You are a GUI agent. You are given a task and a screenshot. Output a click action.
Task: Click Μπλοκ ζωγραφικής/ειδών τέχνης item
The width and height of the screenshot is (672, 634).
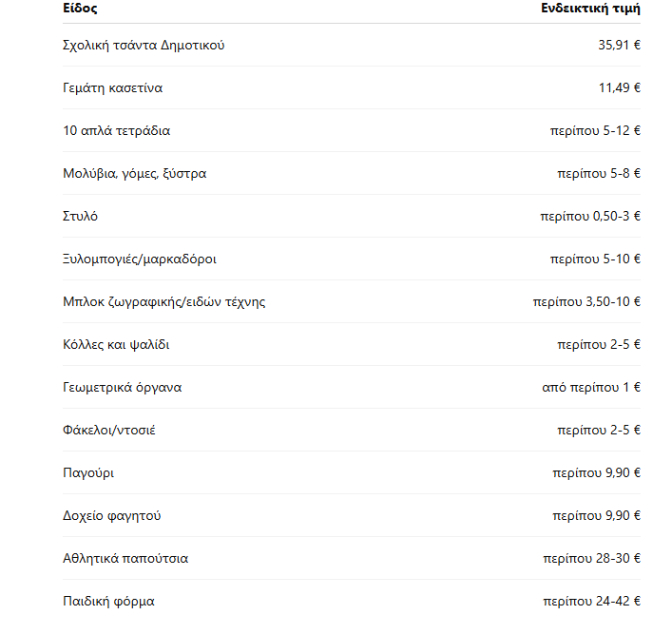164,302
